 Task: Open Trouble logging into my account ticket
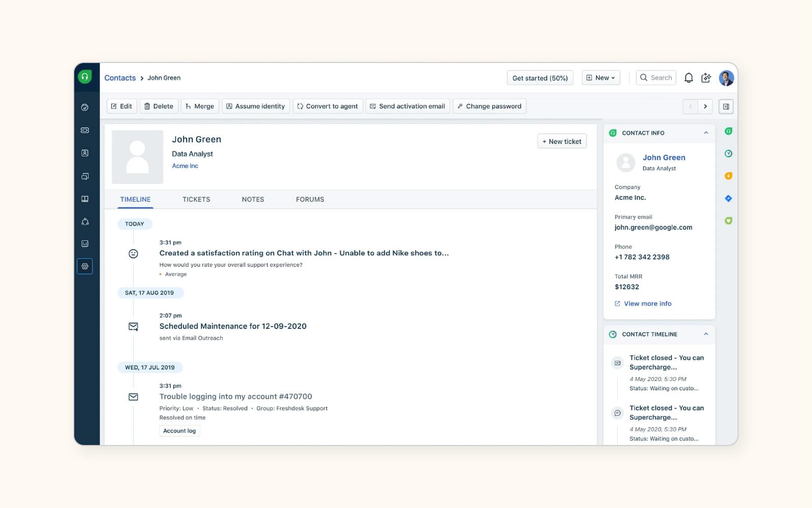pyautogui.click(x=235, y=396)
